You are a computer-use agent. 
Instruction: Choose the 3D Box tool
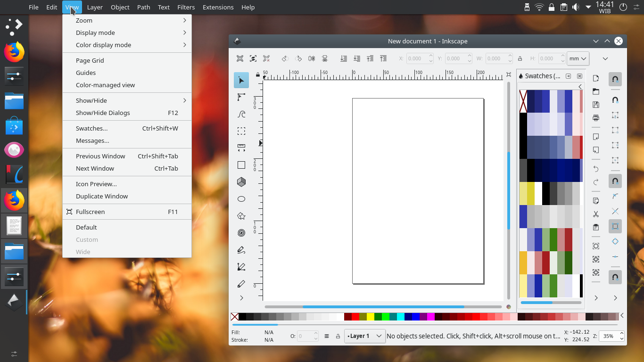(241, 182)
